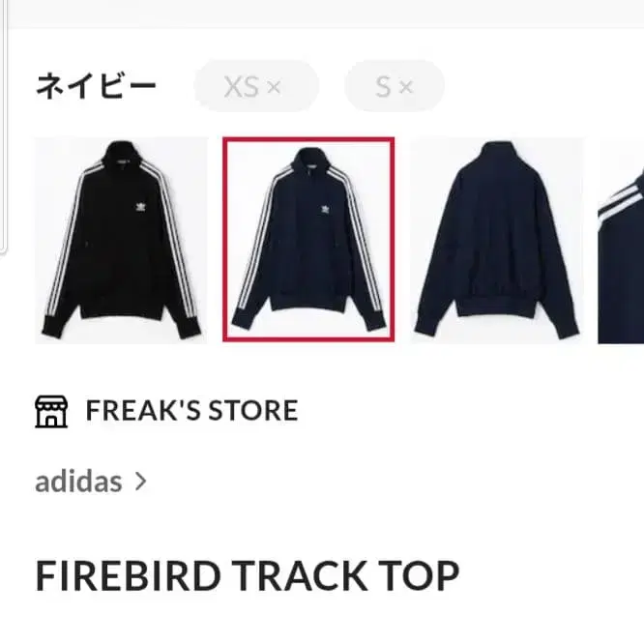644x644 pixels.
Task: Open the adidas brand page link
Action: [x=79, y=482]
